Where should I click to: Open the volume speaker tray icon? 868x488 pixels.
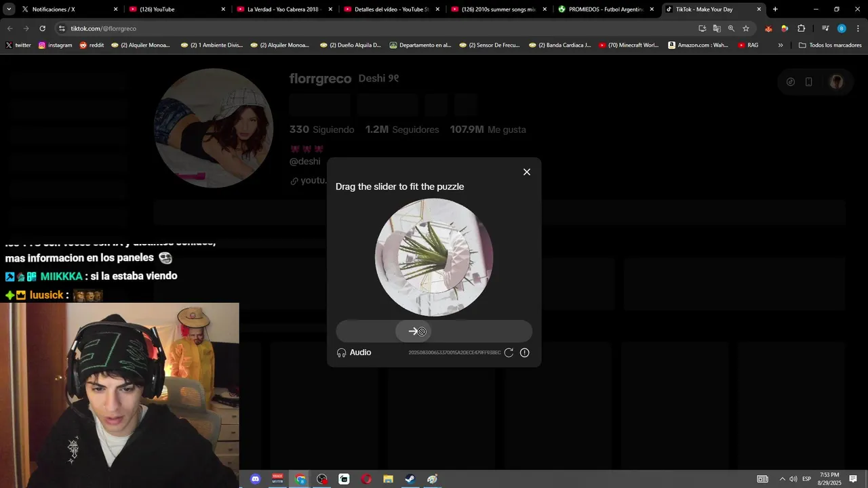pos(793,479)
